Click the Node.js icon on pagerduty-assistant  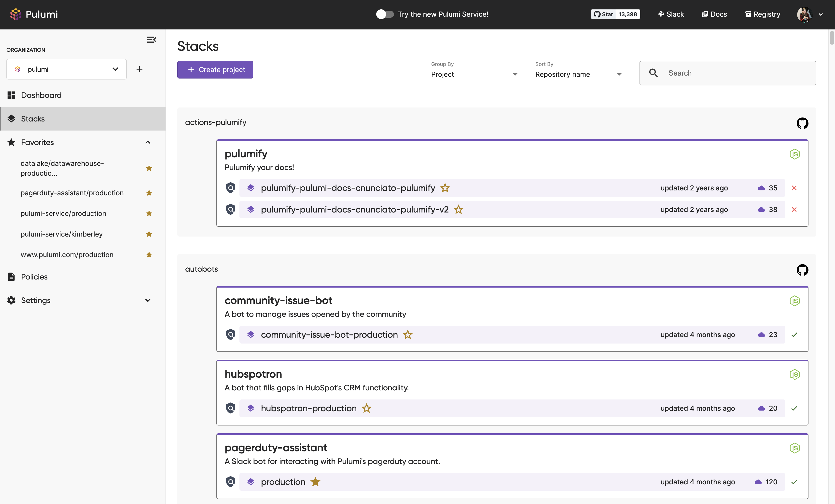point(794,448)
